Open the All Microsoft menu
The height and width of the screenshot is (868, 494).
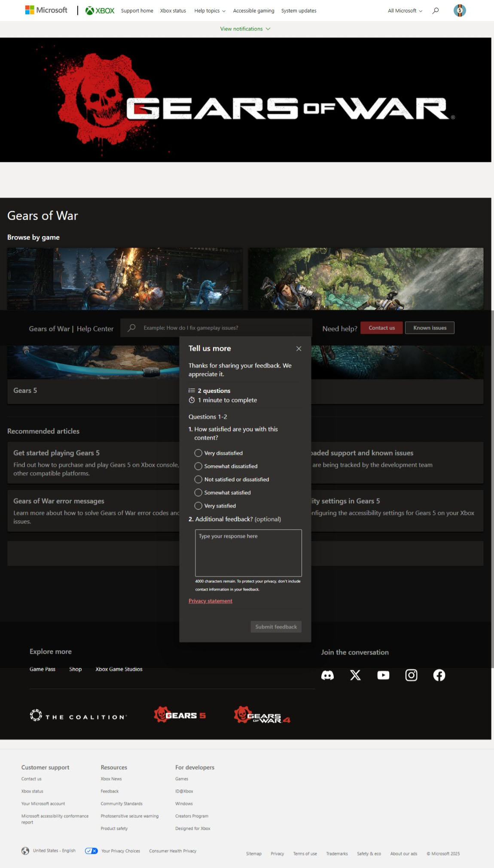point(405,11)
